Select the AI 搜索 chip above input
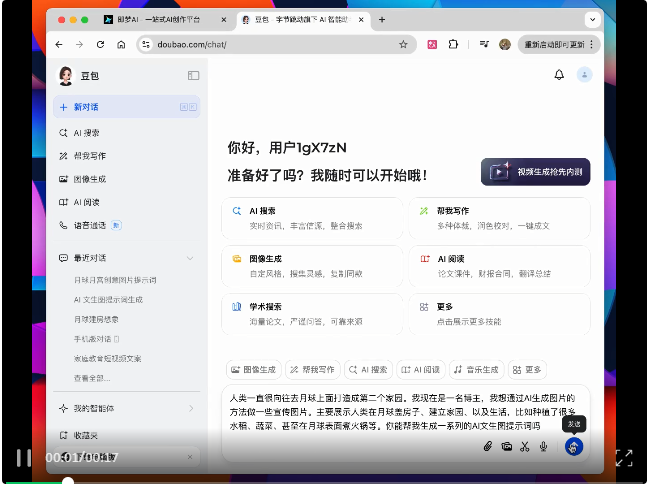647x484 pixels. click(368, 369)
